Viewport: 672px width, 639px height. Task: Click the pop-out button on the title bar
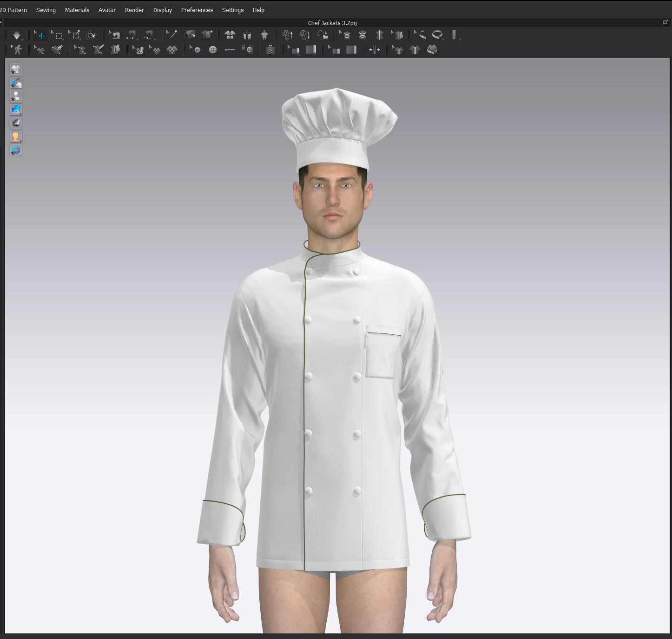coord(665,21)
